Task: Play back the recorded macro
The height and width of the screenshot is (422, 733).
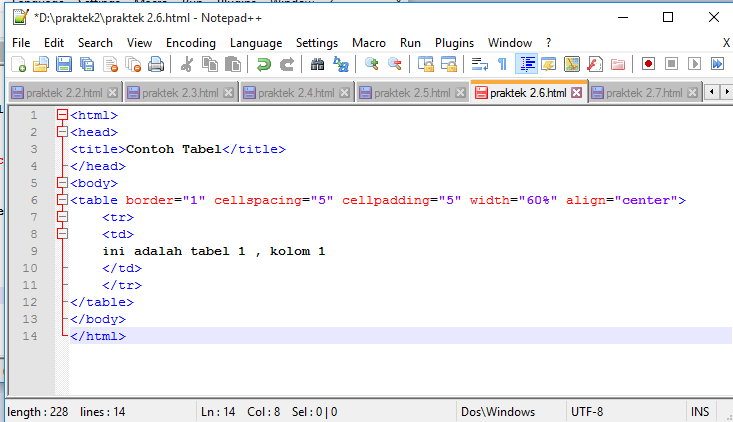Action: pos(695,64)
